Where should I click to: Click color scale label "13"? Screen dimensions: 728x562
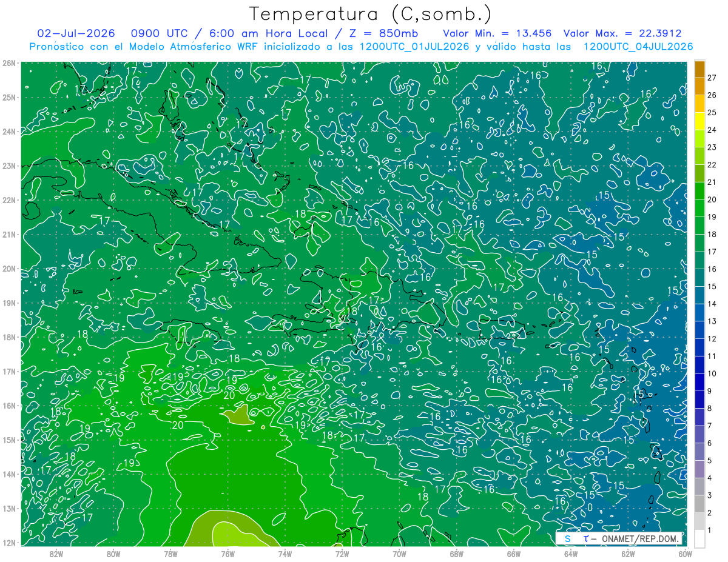tap(712, 321)
